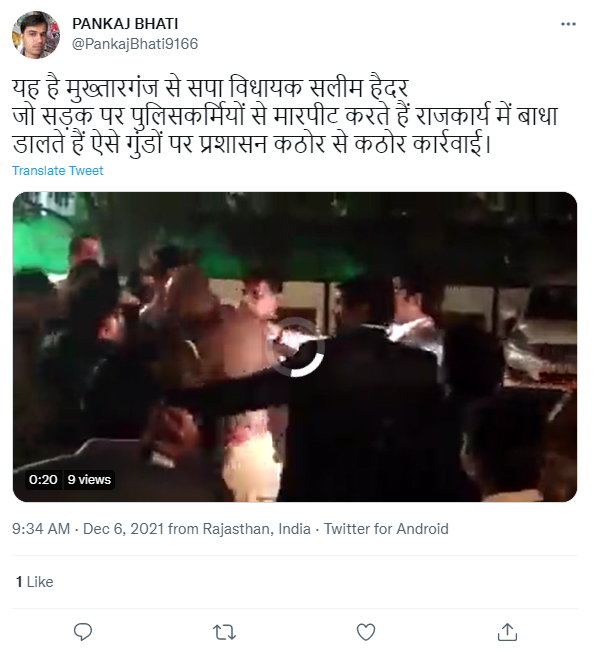Screen dimensions: 593x654
Task: Open the Twitter for Android source link
Action: coord(386,529)
